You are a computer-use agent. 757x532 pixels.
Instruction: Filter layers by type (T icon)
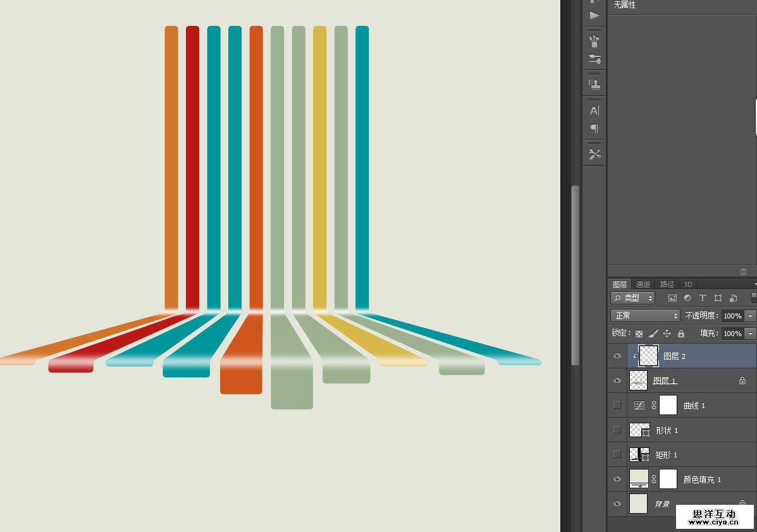click(x=702, y=298)
